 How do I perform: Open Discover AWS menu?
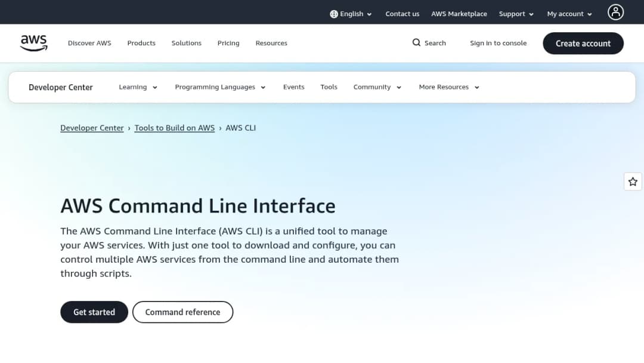tap(89, 43)
